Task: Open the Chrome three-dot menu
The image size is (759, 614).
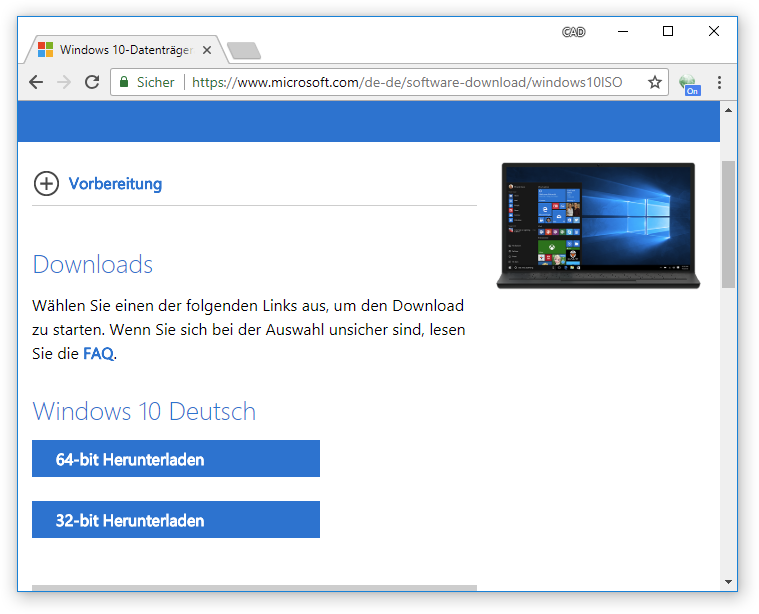Action: pyautogui.click(x=719, y=83)
